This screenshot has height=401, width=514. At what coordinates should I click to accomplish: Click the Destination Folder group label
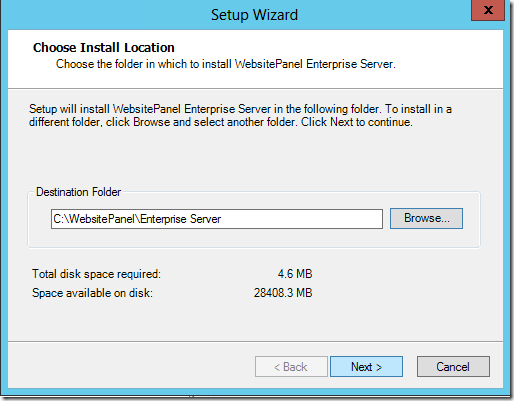[x=78, y=192]
